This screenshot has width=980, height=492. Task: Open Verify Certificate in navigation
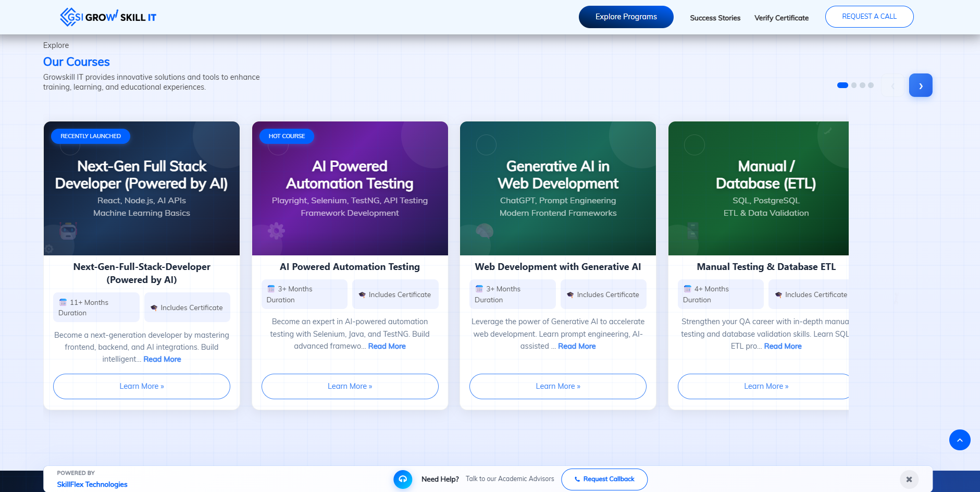[781, 18]
